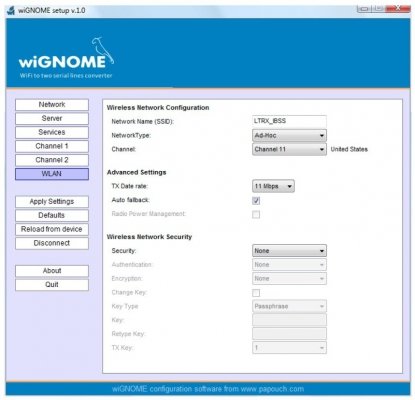Open the Network settings page

click(x=52, y=105)
